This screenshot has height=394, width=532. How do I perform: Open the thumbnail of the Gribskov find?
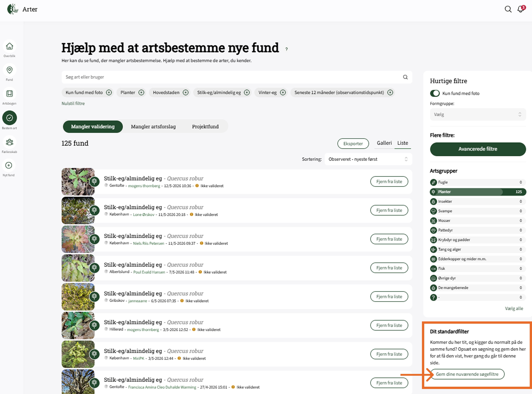point(78,297)
